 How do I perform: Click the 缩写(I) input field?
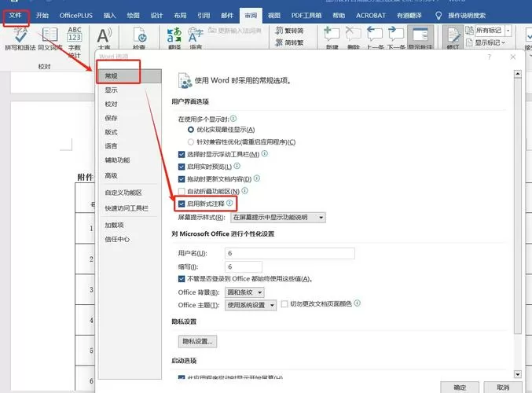244,266
